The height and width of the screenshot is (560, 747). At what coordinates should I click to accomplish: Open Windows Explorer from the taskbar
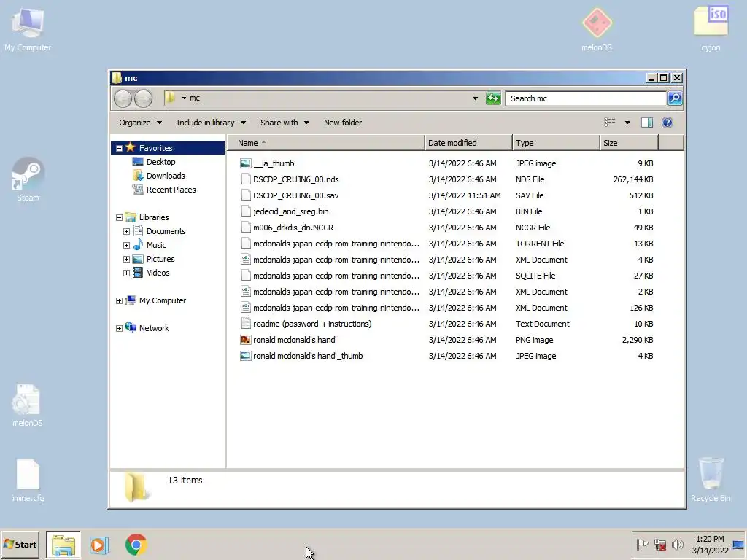[x=63, y=545]
